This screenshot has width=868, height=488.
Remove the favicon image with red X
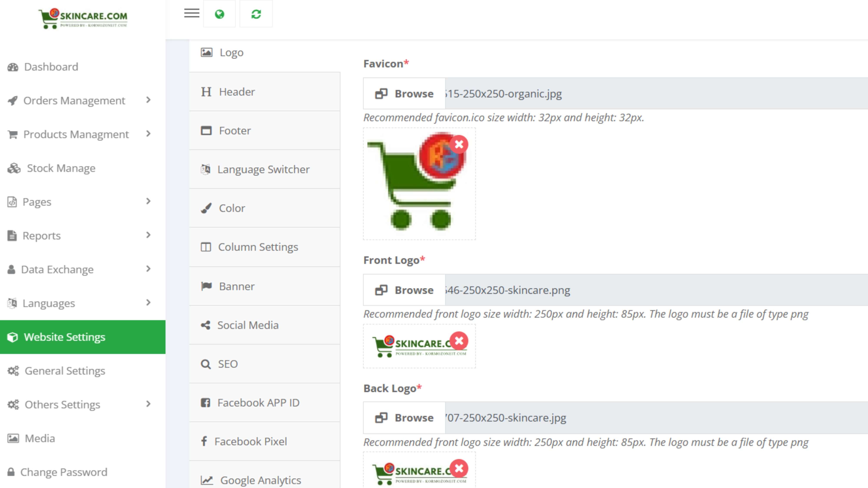tap(459, 144)
